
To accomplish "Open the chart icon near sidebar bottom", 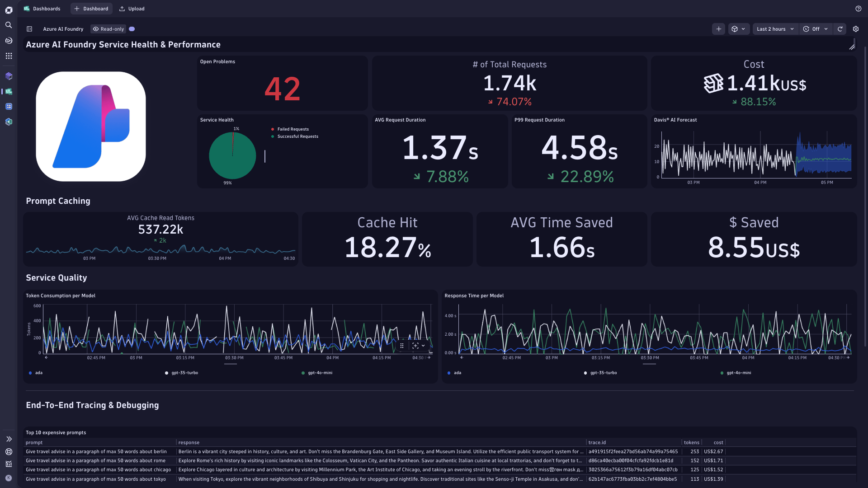I will 9,464.
